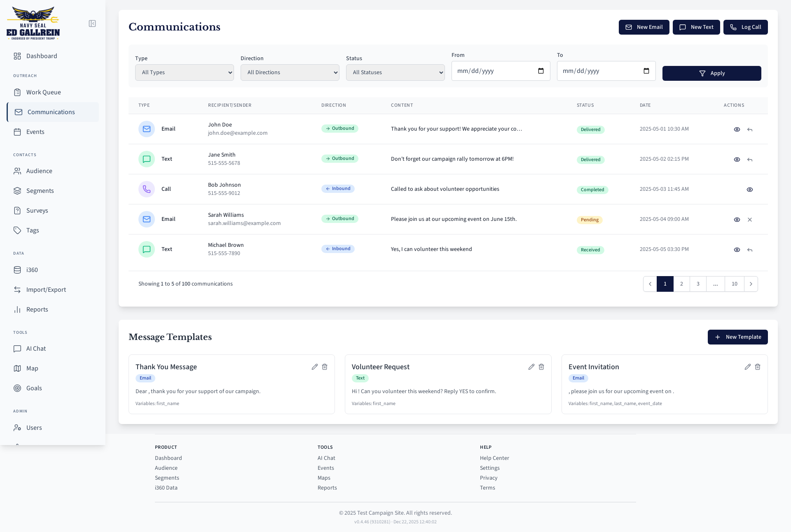Cancel Sarah Williams' pending email
Screen dimensions: 791x532
pyautogui.click(x=750, y=220)
